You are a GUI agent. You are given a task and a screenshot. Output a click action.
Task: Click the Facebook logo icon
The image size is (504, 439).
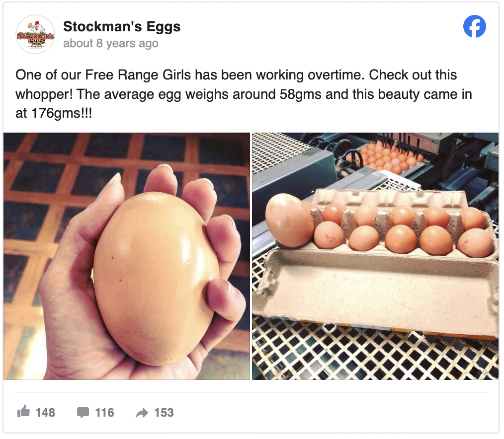tap(474, 26)
